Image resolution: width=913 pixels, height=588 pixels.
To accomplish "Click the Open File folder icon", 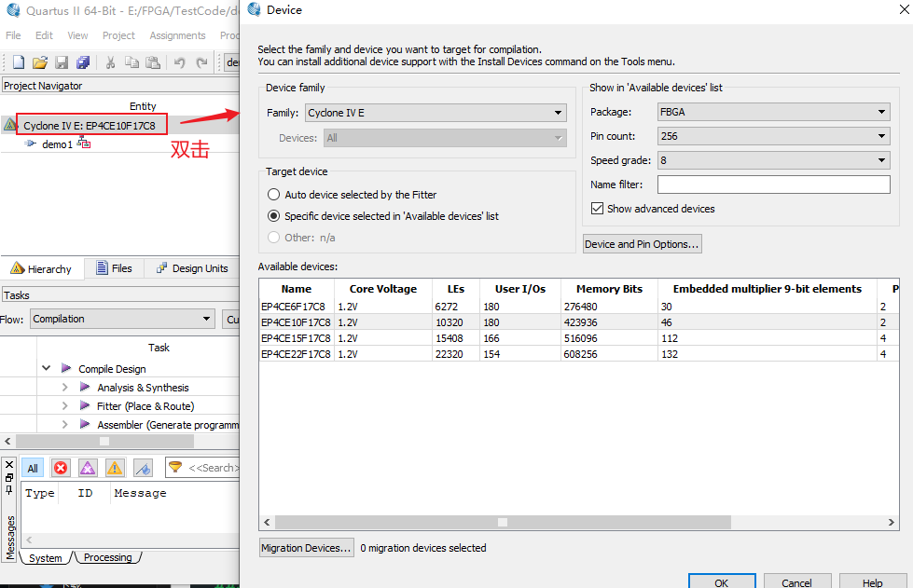I will 39,62.
